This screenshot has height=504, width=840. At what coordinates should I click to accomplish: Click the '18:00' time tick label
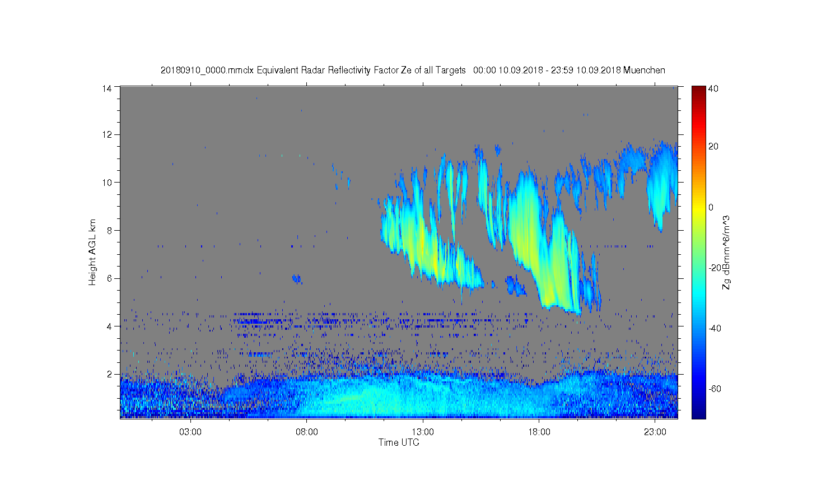[x=539, y=432]
